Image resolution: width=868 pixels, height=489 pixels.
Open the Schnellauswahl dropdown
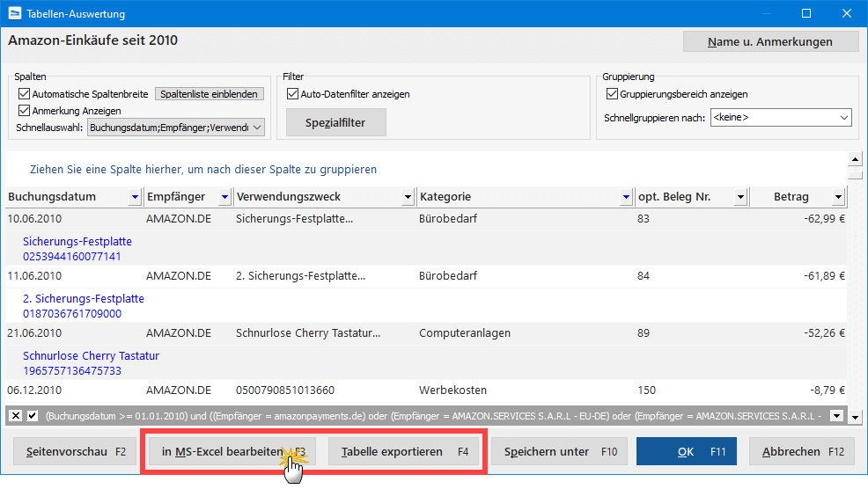click(x=257, y=128)
